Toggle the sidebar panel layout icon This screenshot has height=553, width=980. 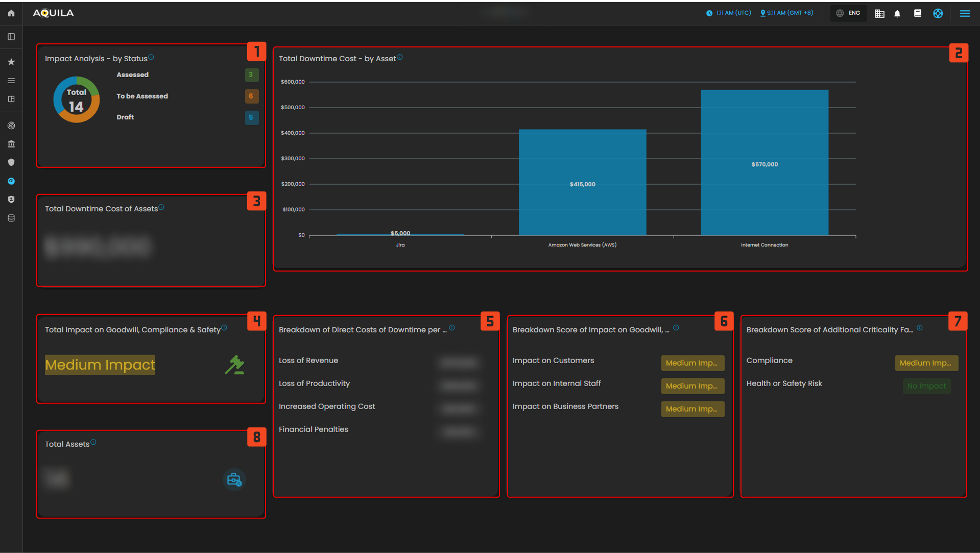click(x=11, y=37)
